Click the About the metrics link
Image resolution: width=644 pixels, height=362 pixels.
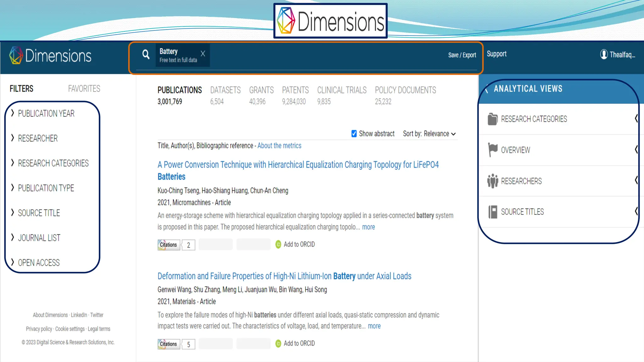(279, 146)
